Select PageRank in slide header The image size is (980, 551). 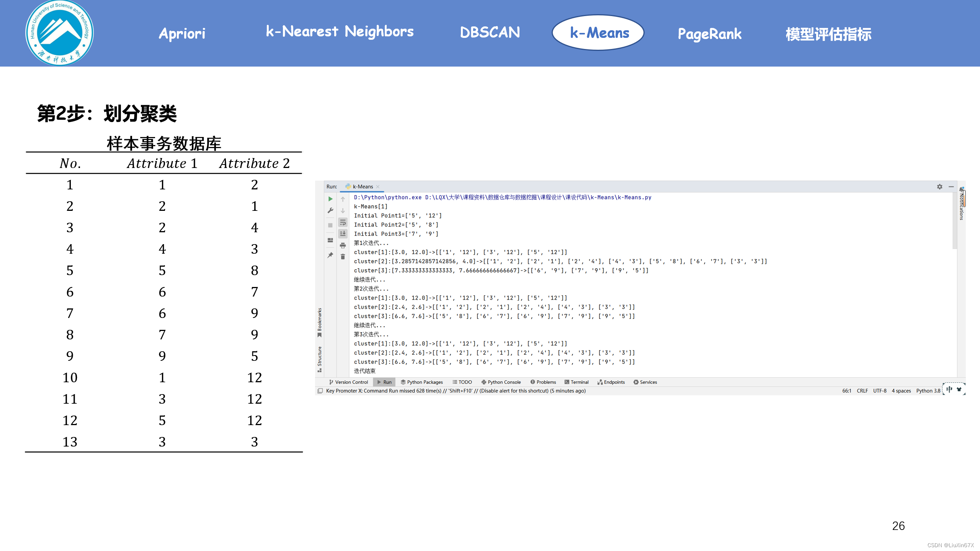(x=709, y=34)
